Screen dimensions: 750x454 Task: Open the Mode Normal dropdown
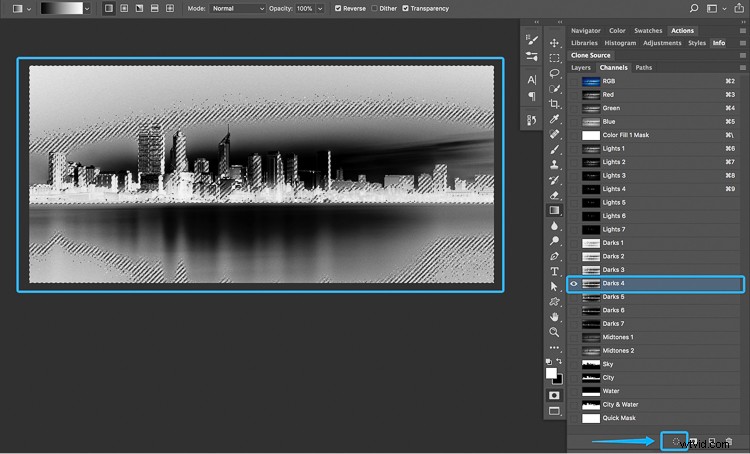click(x=237, y=9)
